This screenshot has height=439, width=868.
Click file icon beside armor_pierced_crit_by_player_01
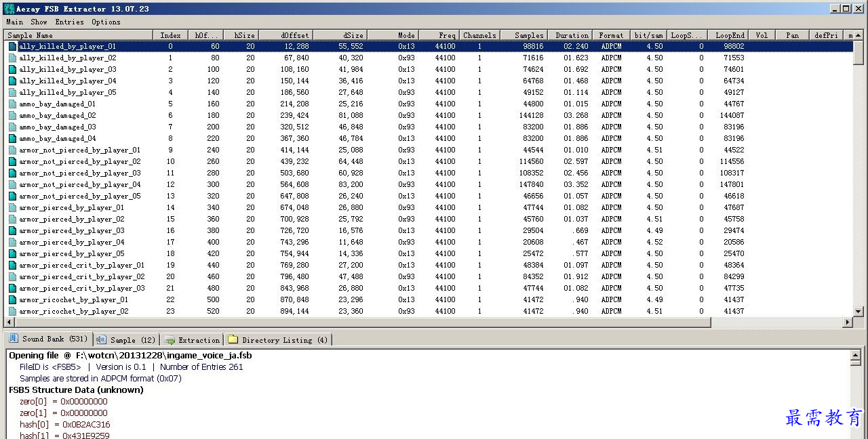[12, 265]
